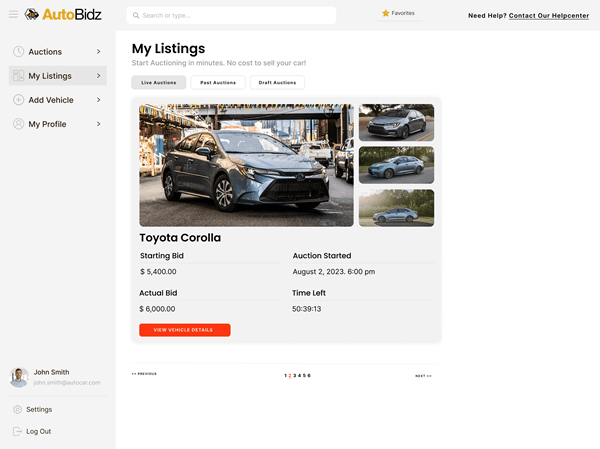Image resolution: width=600 pixels, height=449 pixels.
Task: Open the Favorites link
Action: (x=398, y=13)
